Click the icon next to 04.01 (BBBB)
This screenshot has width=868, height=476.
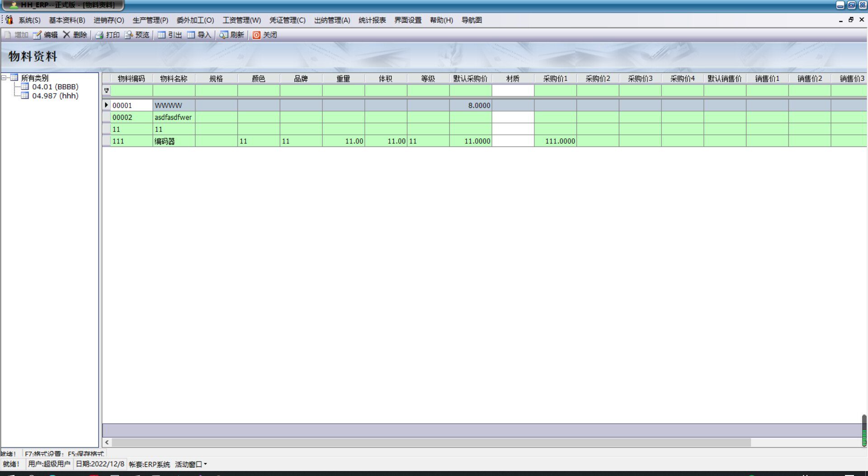click(25, 87)
